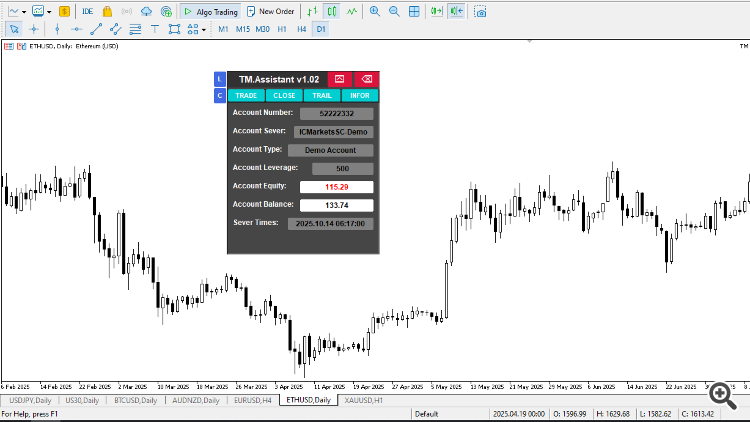Select the D1 daily timeframe

320,29
